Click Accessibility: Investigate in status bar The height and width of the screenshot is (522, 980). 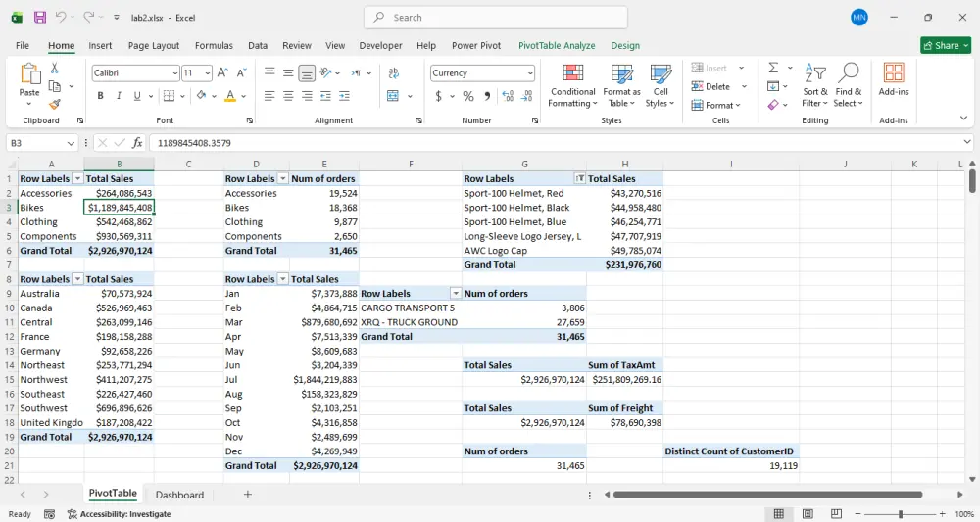click(119, 514)
